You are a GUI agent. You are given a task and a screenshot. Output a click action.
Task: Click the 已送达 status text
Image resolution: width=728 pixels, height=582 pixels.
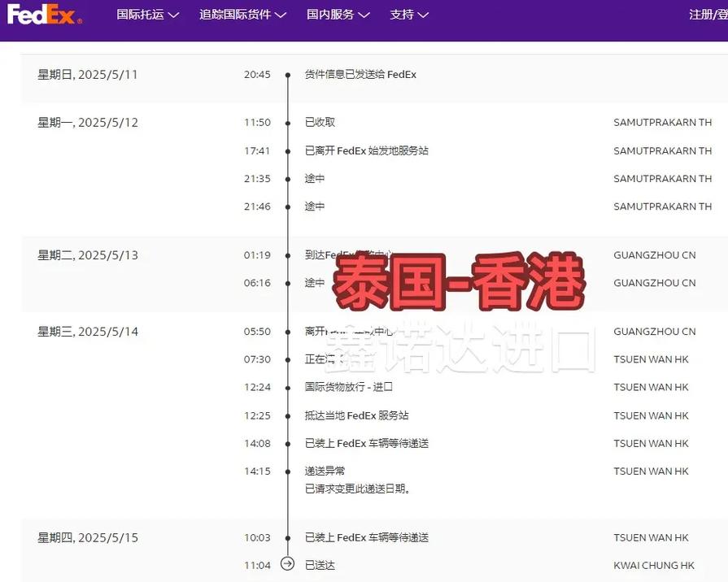coord(320,565)
